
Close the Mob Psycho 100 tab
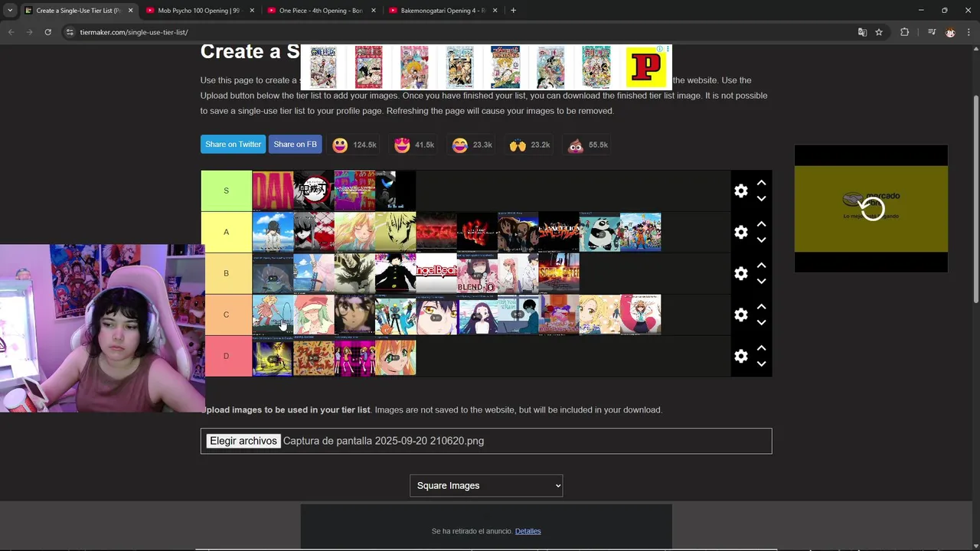coord(252,11)
